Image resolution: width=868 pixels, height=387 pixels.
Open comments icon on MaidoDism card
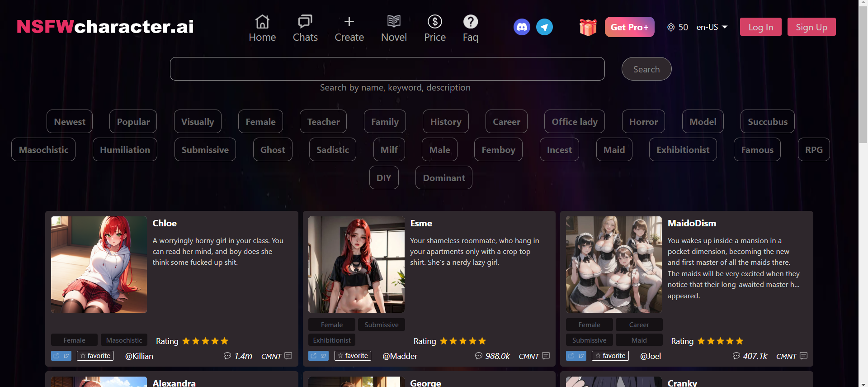pos(803,356)
